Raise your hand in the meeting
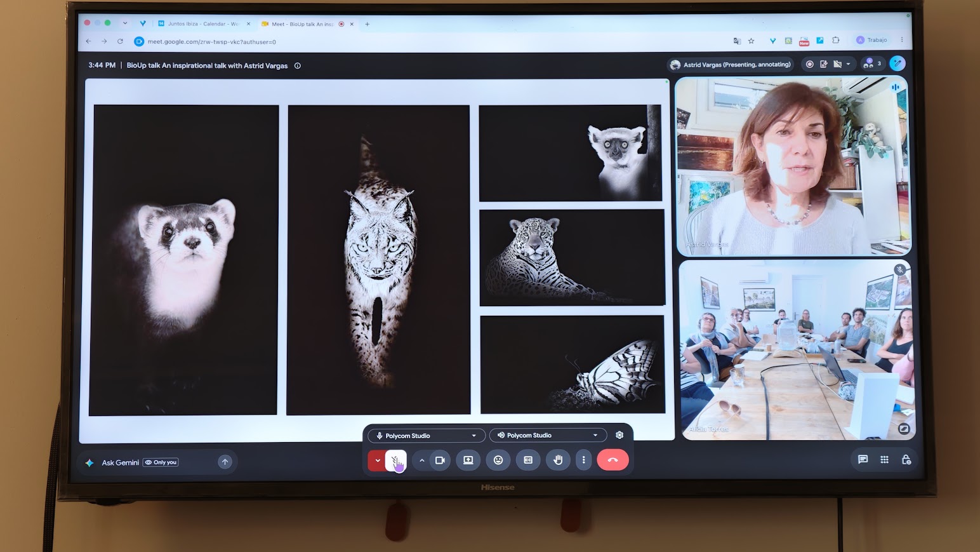Viewport: 980px width, 552px height. [x=558, y=460]
